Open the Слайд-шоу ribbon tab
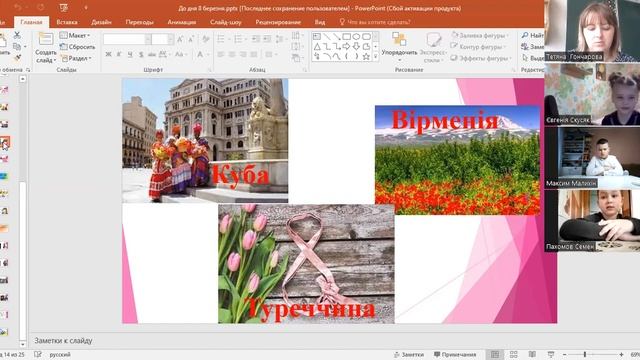 tap(226, 22)
